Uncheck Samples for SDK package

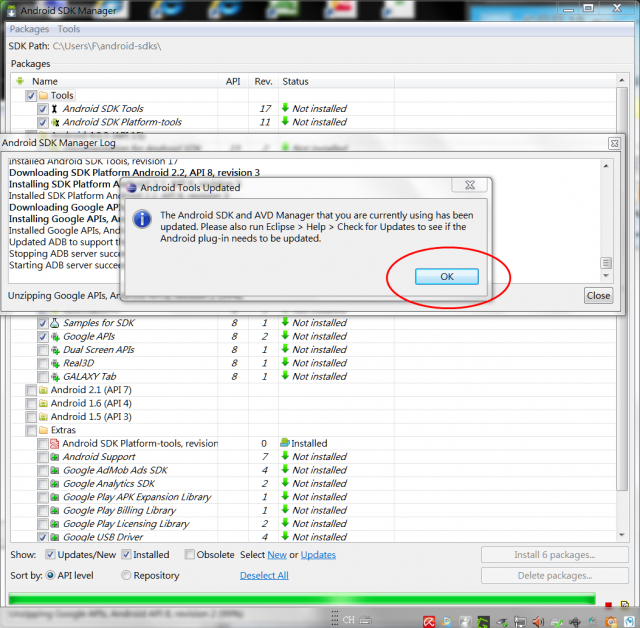point(42,323)
